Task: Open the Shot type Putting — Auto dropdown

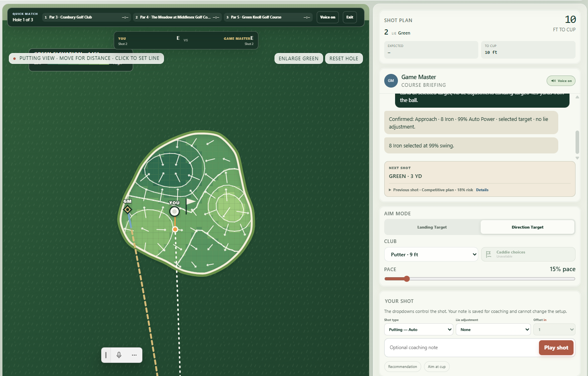Action: tap(419, 330)
